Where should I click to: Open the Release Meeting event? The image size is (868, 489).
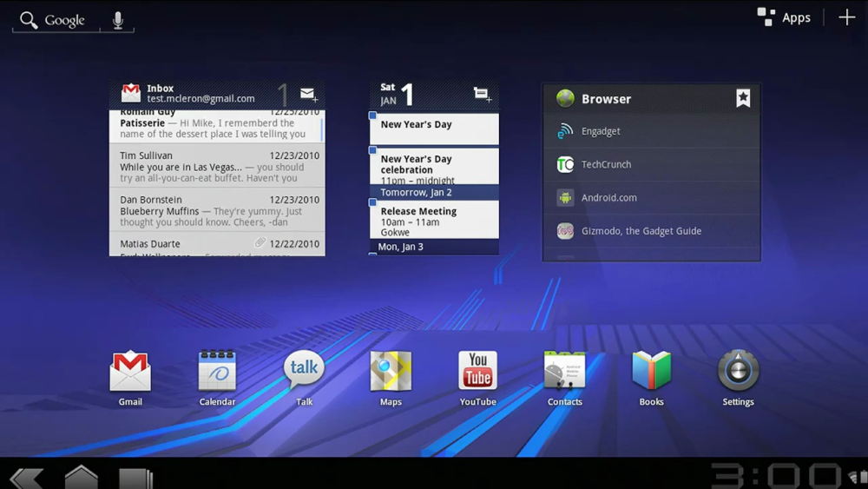[434, 221]
